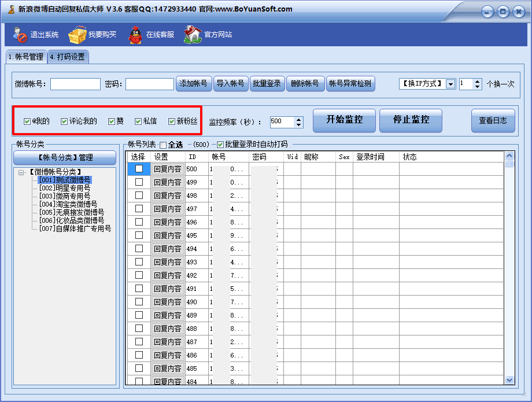532x402 pixels.
Task: Select [003]微商专用号 category
Action: 65,196
